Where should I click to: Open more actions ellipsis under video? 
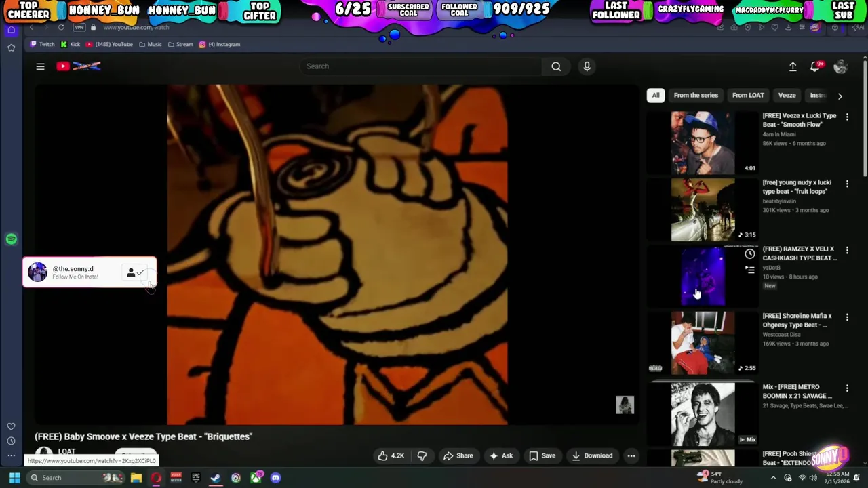point(631,455)
